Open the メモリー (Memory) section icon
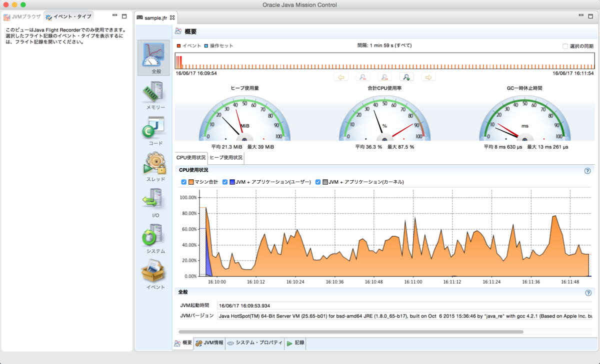 [153, 91]
